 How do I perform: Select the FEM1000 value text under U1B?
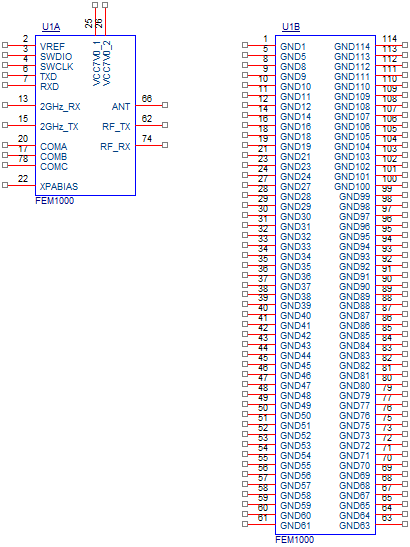point(295,540)
